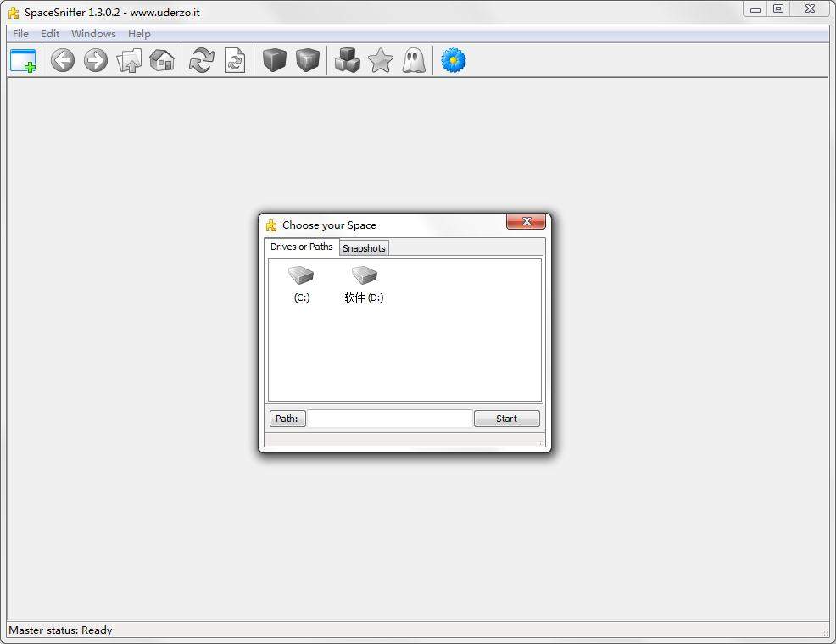The width and height of the screenshot is (836, 644).
Task: Click the second single cube detail icon
Action: (308, 61)
